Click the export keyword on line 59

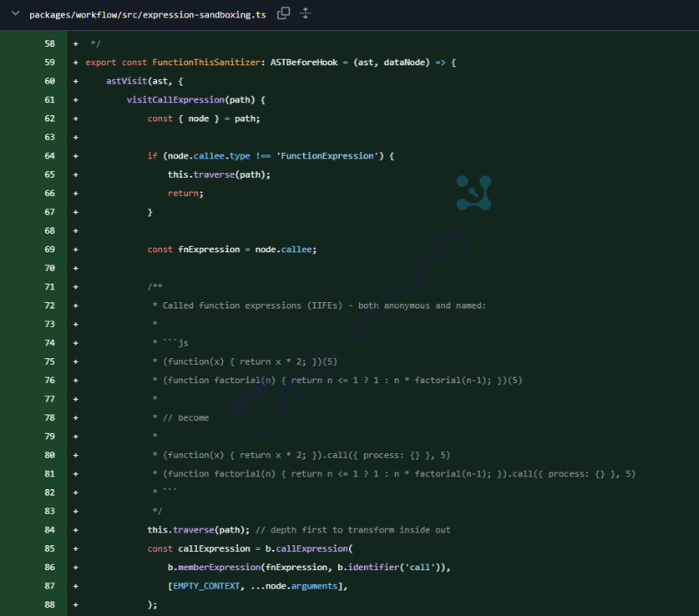[x=101, y=63]
